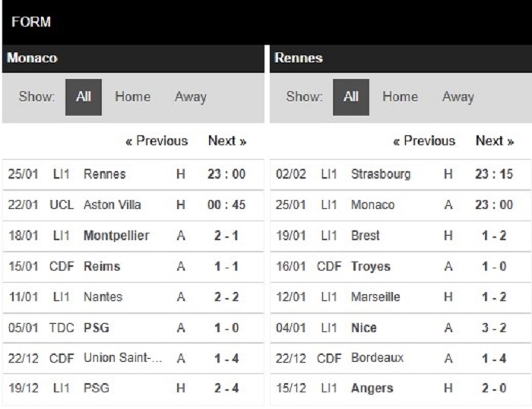532x409 pixels.
Task: Open the Angers 2-0 match row
Action: tap(401, 389)
